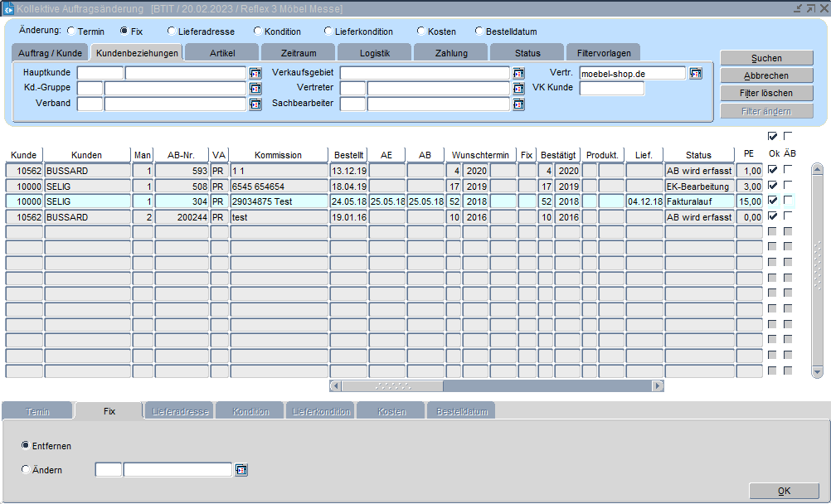
Task: Open lookup icon next to Vertreter field
Action: [518, 89]
